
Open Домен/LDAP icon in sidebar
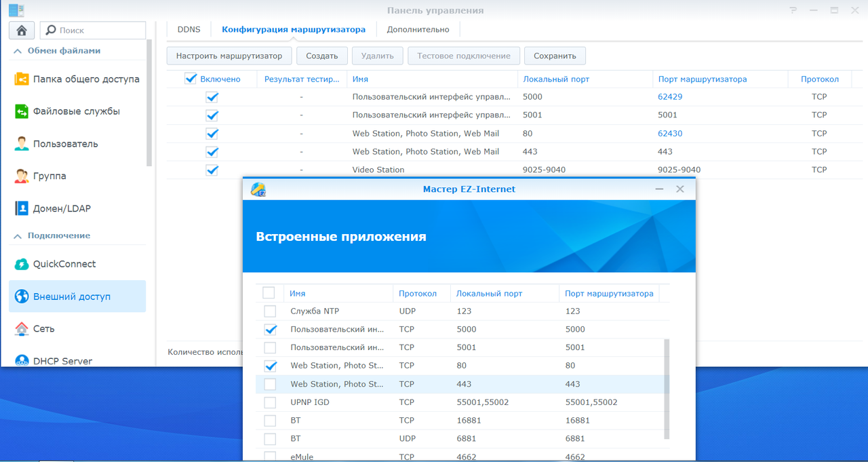pyautogui.click(x=22, y=208)
